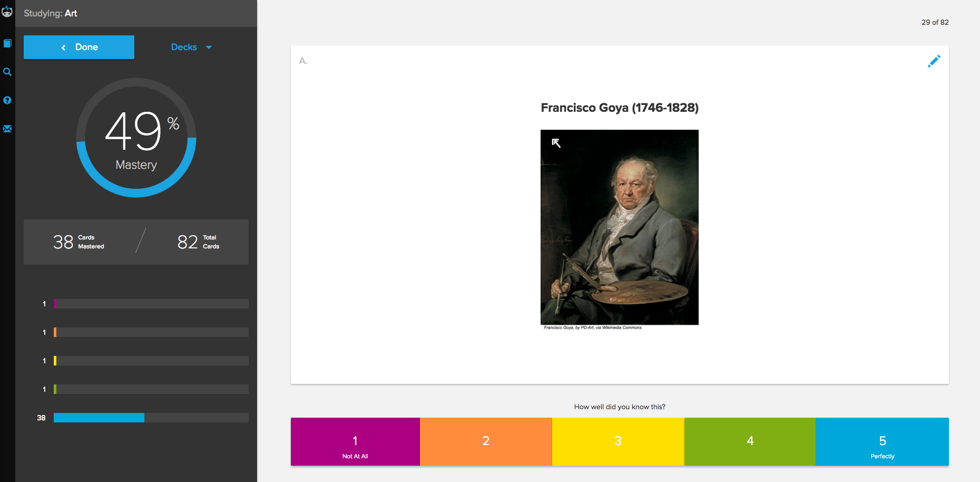The width and height of the screenshot is (980, 482).
Task: Click the orange confidence level bar
Action: point(151,332)
